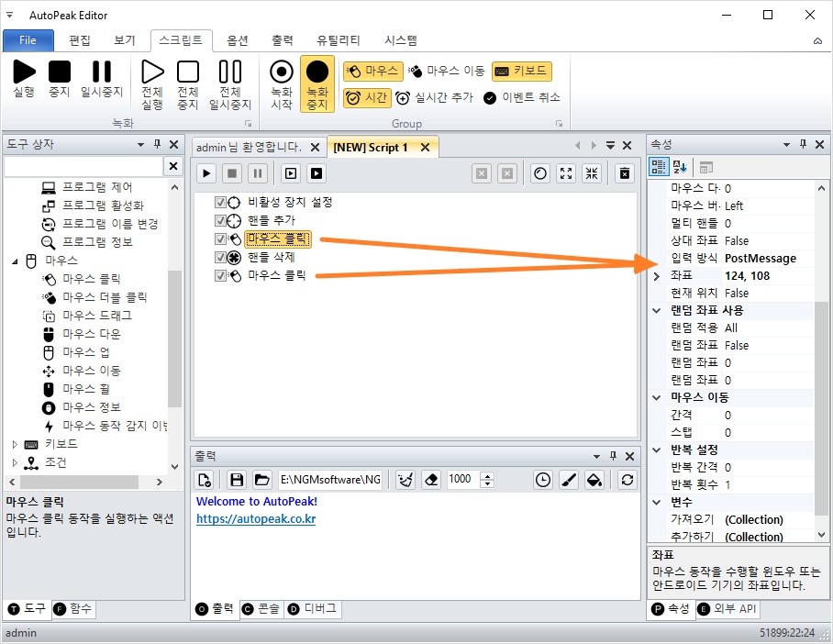Image resolution: width=833 pixels, height=644 pixels.
Task: Click circular timer icon in script toolbar
Action: (540, 173)
